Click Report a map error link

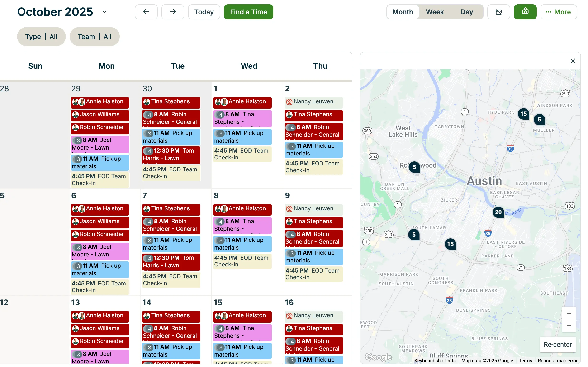tap(557, 361)
